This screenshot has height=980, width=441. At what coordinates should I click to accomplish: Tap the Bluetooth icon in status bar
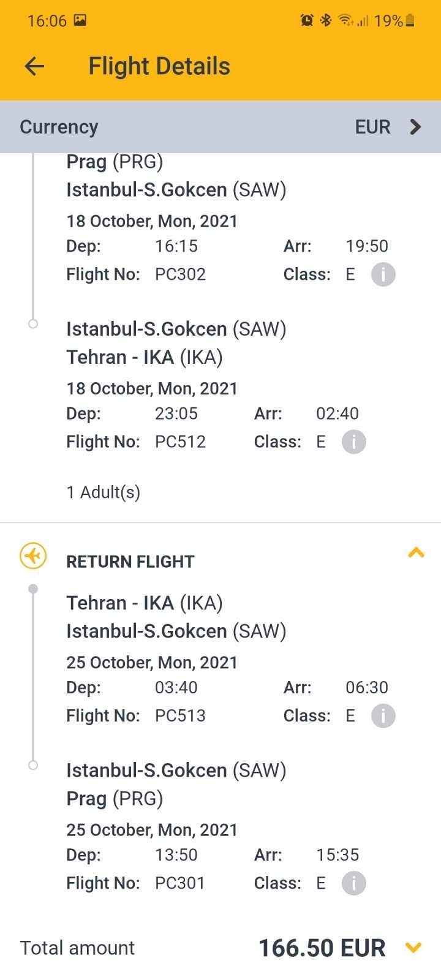(x=326, y=21)
